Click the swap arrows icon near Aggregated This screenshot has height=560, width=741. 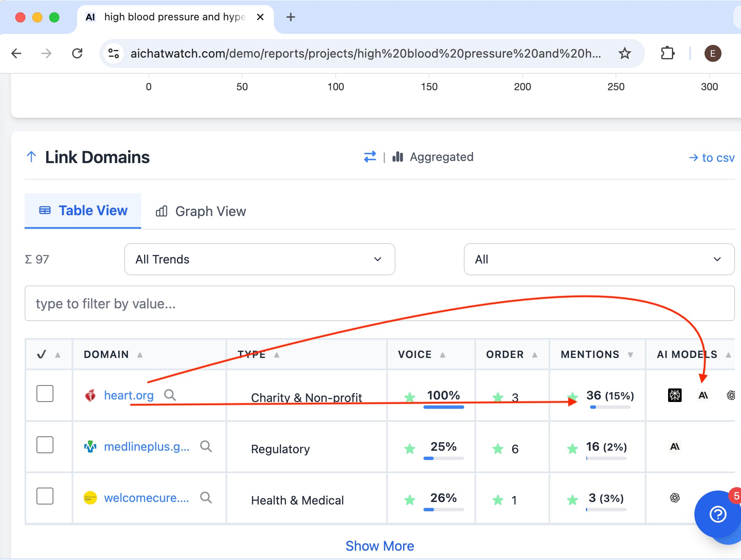click(370, 157)
